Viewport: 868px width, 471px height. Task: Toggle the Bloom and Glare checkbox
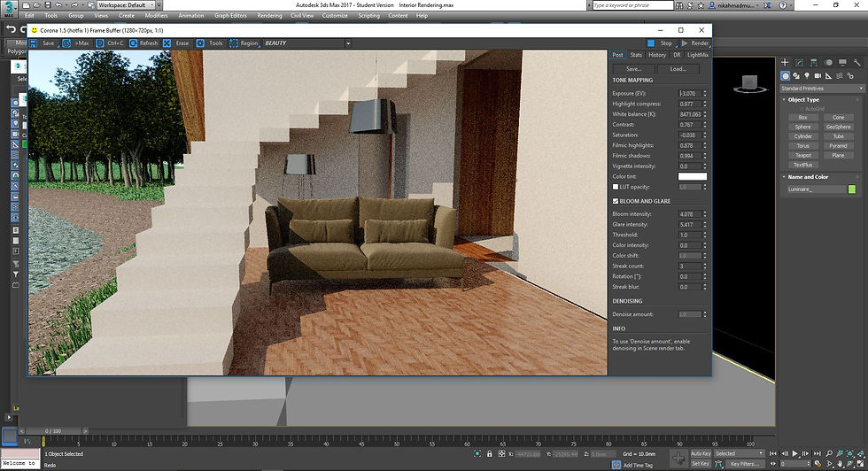pyautogui.click(x=616, y=201)
